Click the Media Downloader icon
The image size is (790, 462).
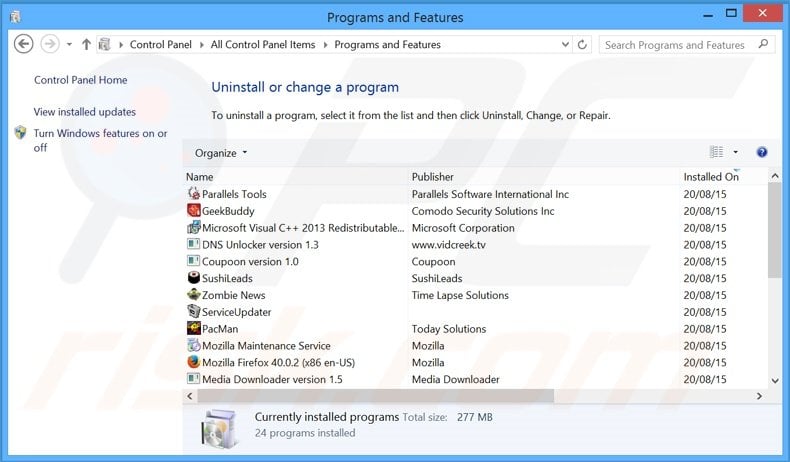(x=193, y=378)
